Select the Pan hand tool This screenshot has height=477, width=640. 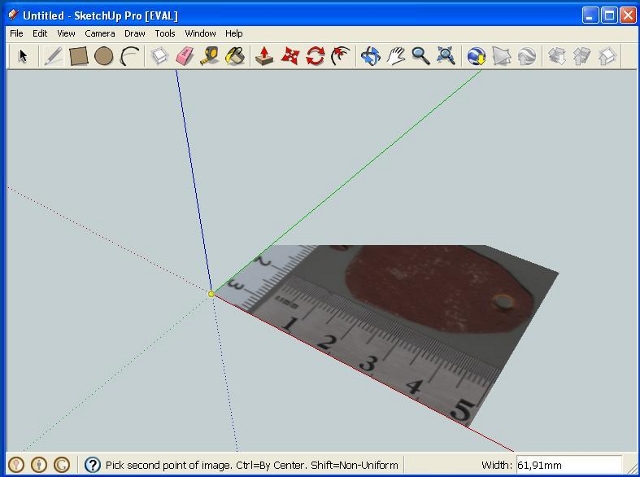tap(396, 56)
